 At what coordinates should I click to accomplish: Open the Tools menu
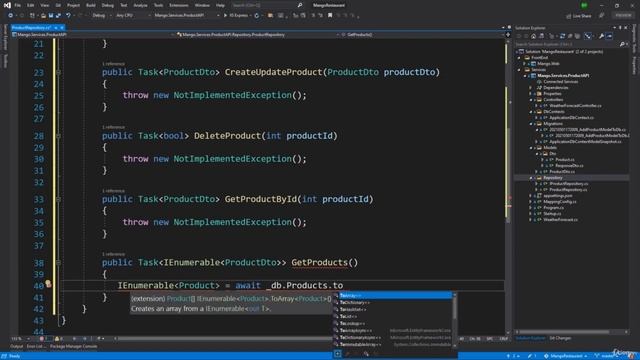(158, 5)
